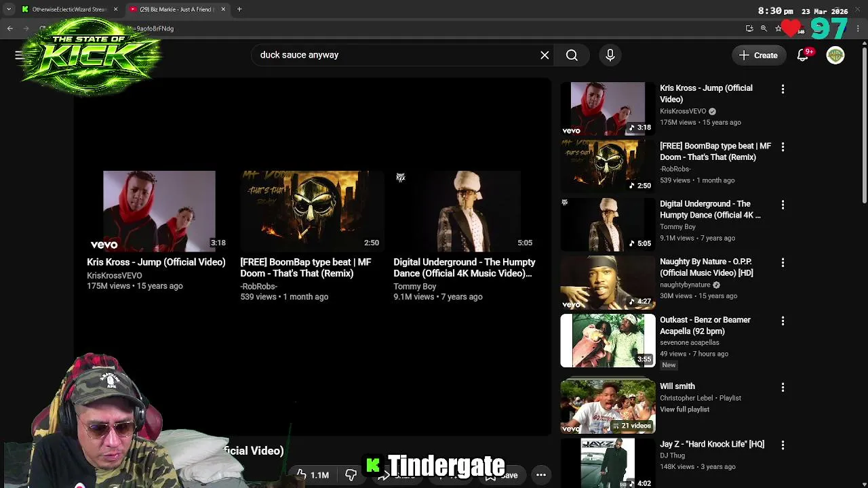Click the zoom magnifier icon in address bar
The image size is (868, 488).
[x=764, y=28]
